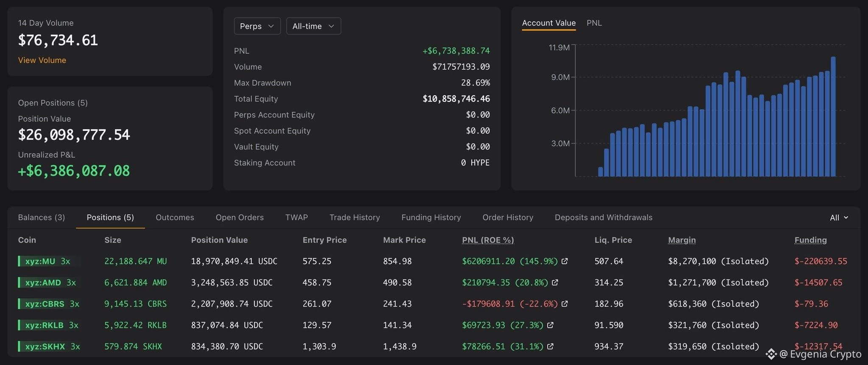Screen dimensions: 868x365
Task: Select the xyz:MU coin link
Action: pyautogui.click(x=40, y=261)
